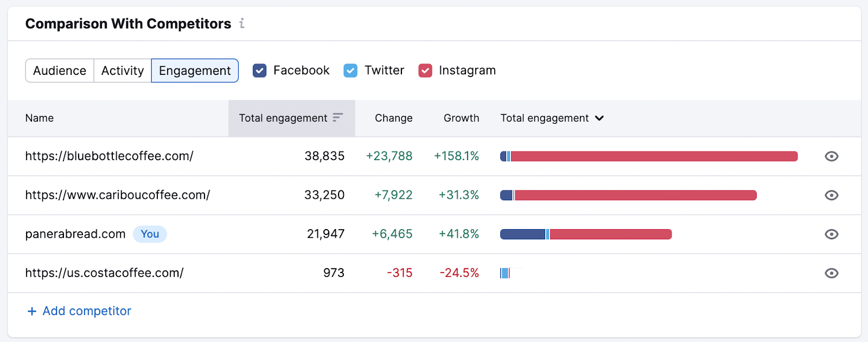Screen dimensions: 868x342
Task: Click bluebottlecoffee.com red Instagram engagement bar
Action: pyautogui.click(x=654, y=156)
